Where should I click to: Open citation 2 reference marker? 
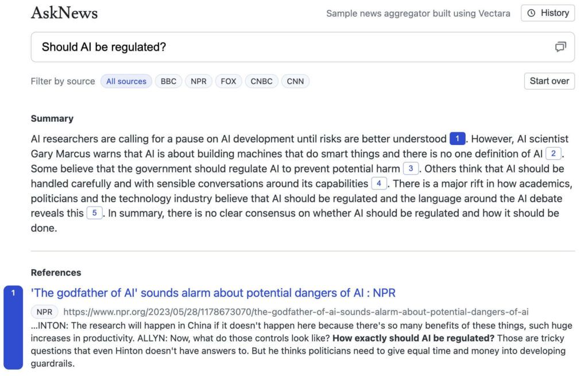(553, 154)
